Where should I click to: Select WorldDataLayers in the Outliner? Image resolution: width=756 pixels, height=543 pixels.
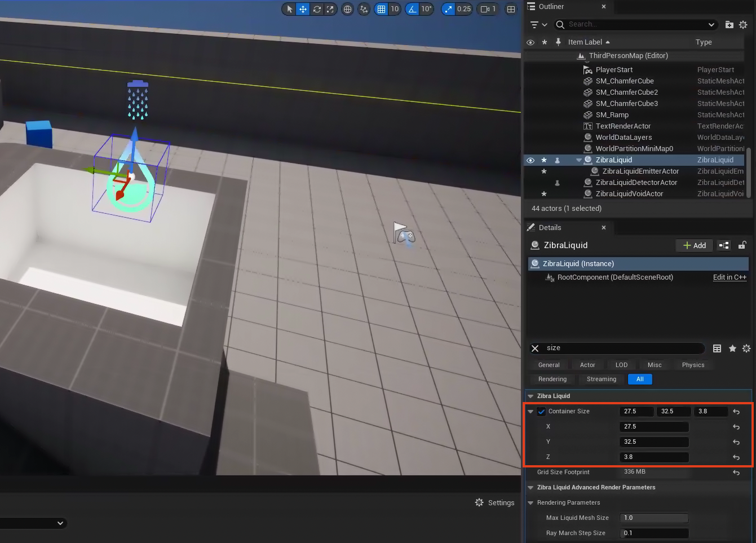pyautogui.click(x=624, y=138)
